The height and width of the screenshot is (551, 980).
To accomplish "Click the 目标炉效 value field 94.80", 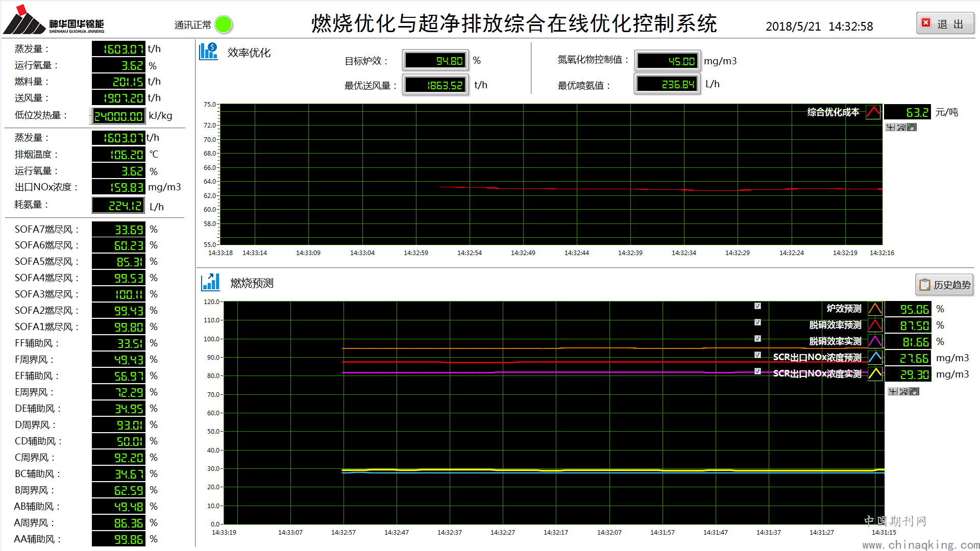I will coord(435,61).
